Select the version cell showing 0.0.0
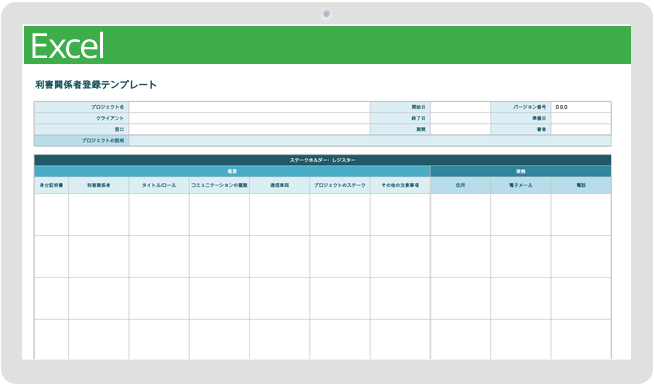Image resolution: width=654 pixels, height=385 pixels. (x=581, y=107)
